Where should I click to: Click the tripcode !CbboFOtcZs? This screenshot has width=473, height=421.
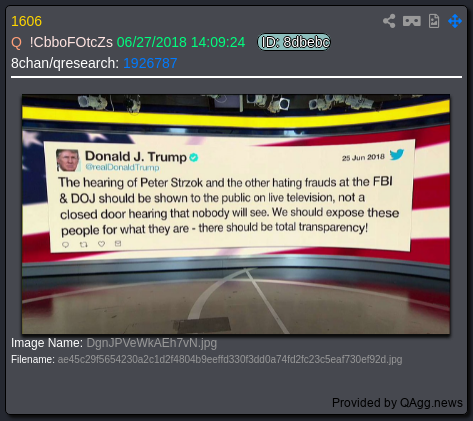[71, 42]
